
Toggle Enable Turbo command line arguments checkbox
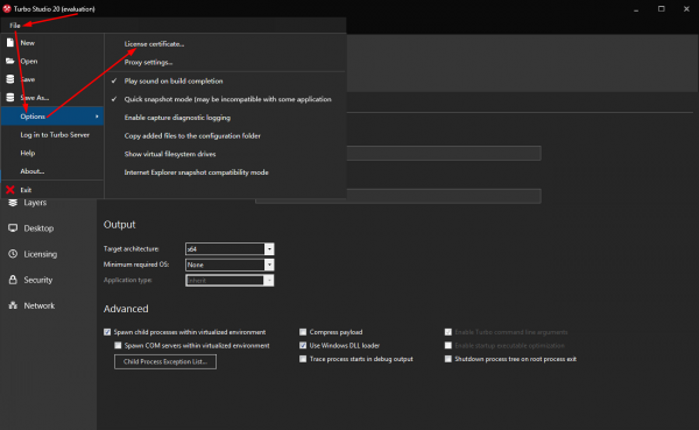tap(448, 332)
